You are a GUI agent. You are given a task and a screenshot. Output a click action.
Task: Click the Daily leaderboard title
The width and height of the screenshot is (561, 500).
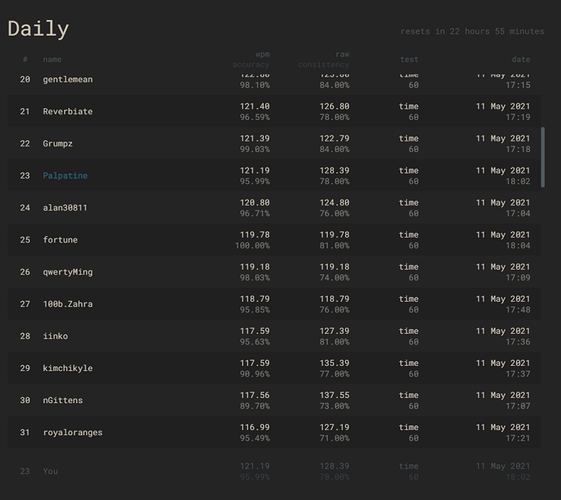click(38, 29)
